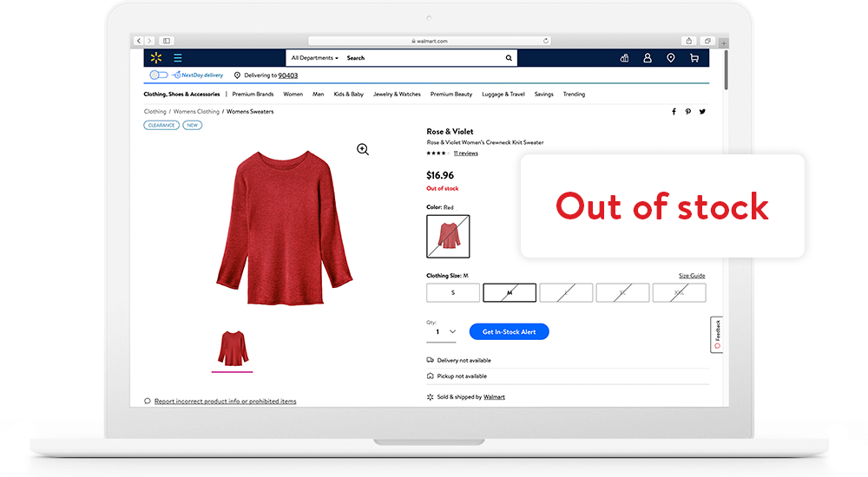
Task: Click the search magnifier icon
Action: pyautogui.click(x=510, y=58)
